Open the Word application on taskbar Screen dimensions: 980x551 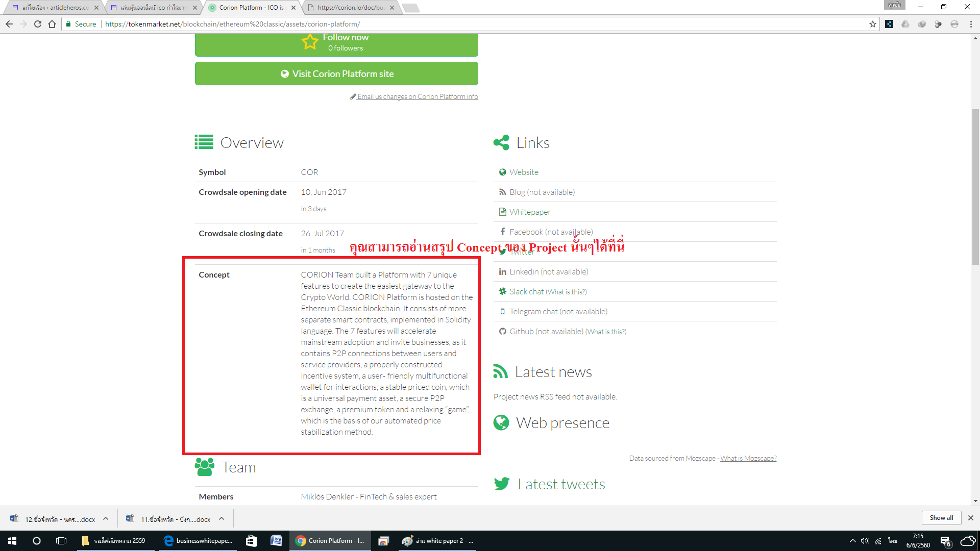coord(276,541)
